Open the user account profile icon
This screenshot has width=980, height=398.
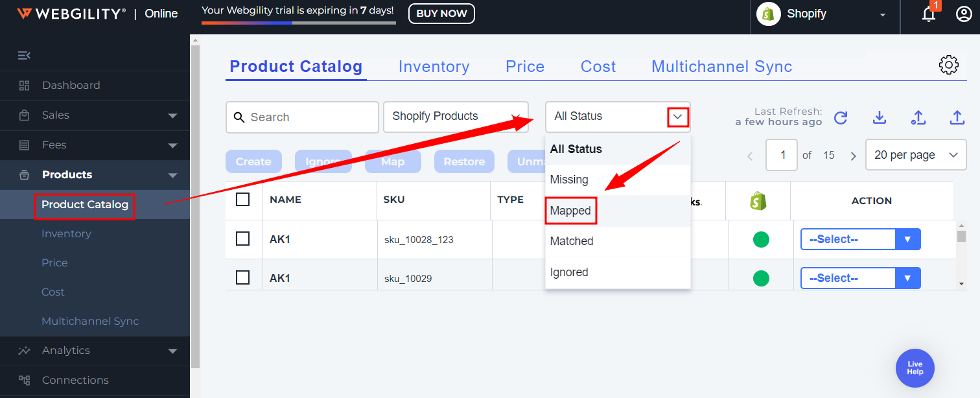pos(964,14)
